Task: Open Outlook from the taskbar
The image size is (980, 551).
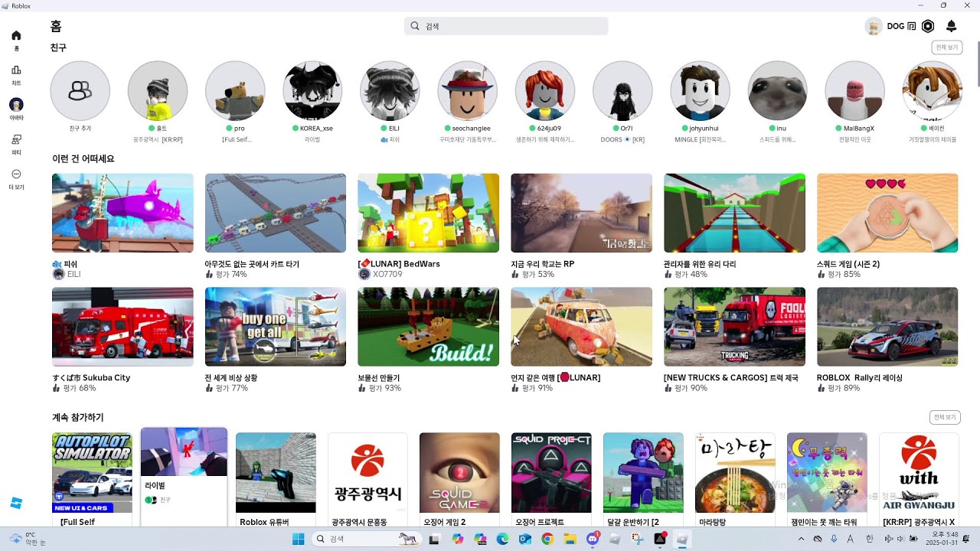Action: coord(524,539)
